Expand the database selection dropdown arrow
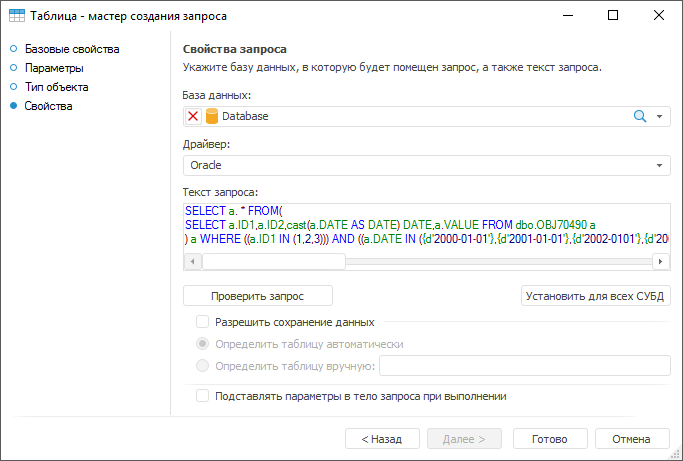Viewport: 683px width, 461px height. [x=660, y=116]
